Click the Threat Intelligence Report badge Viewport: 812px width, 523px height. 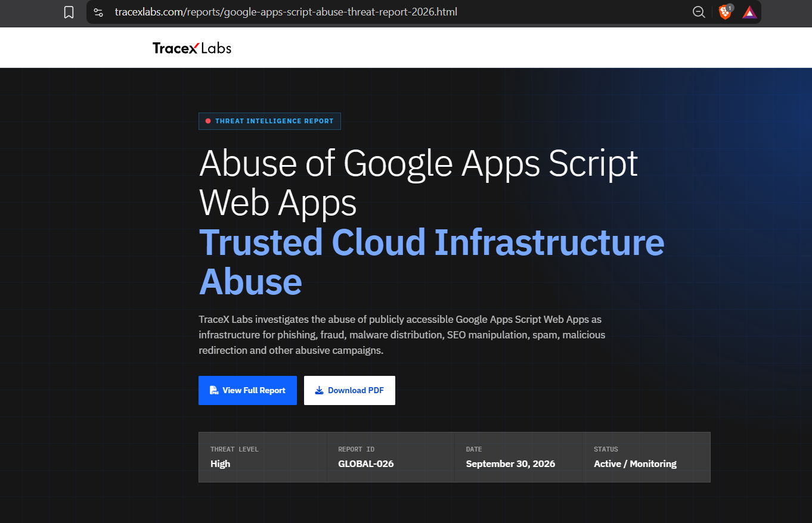pos(269,121)
